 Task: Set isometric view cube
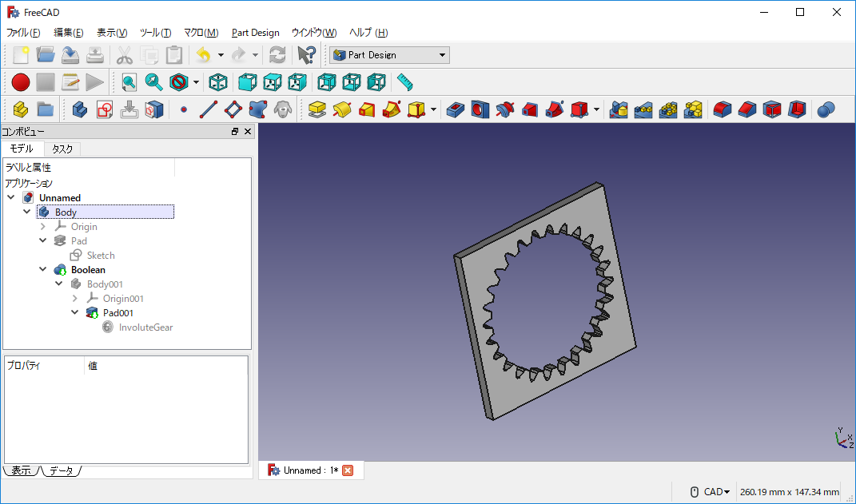tap(218, 82)
